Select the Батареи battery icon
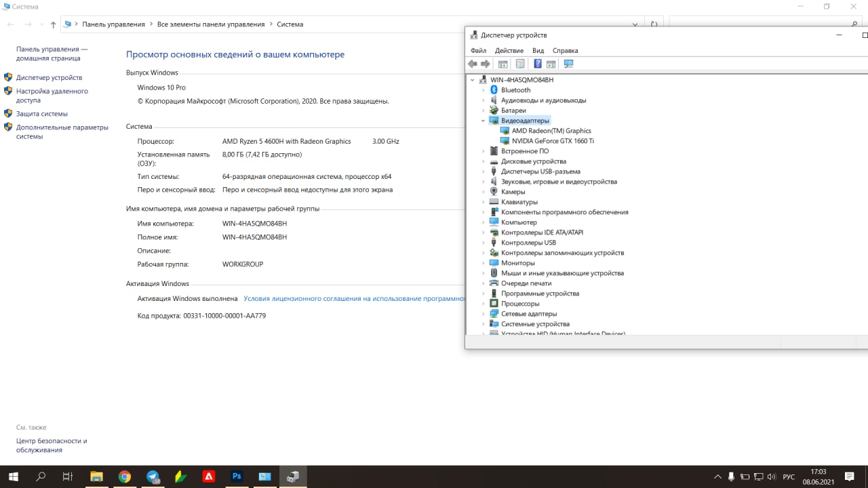The image size is (868, 488). click(494, 110)
